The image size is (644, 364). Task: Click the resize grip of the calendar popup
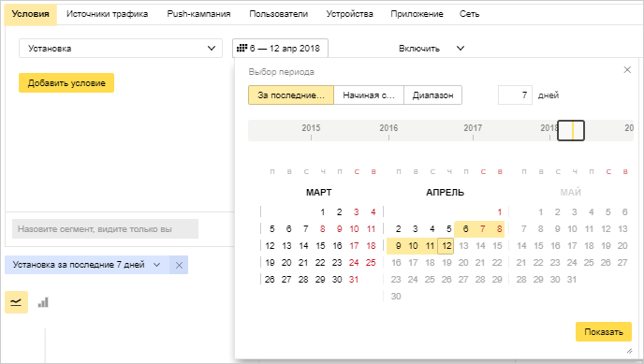629,351
